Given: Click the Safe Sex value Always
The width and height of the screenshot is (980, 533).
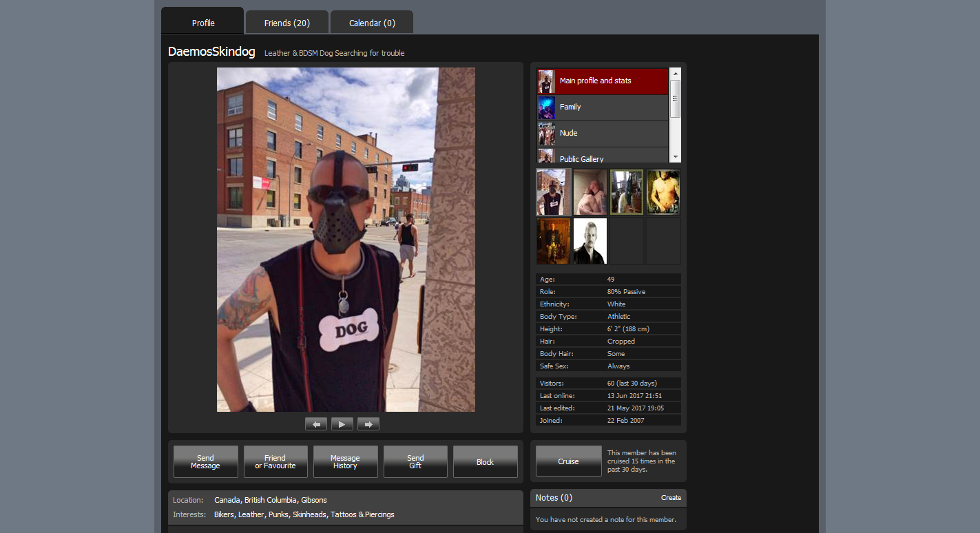Looking at the screenshot, I should tap(618, 366).
